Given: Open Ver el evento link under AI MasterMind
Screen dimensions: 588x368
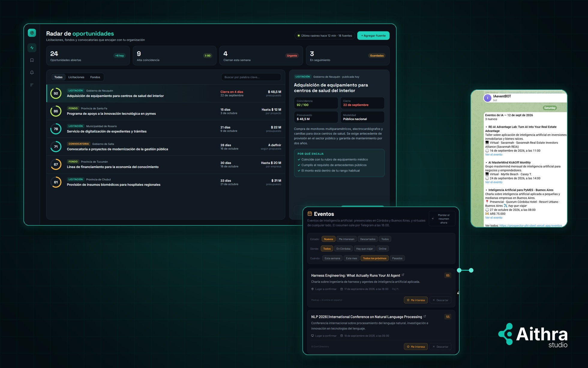Looking at the screenshot, I should coord(493,182).
